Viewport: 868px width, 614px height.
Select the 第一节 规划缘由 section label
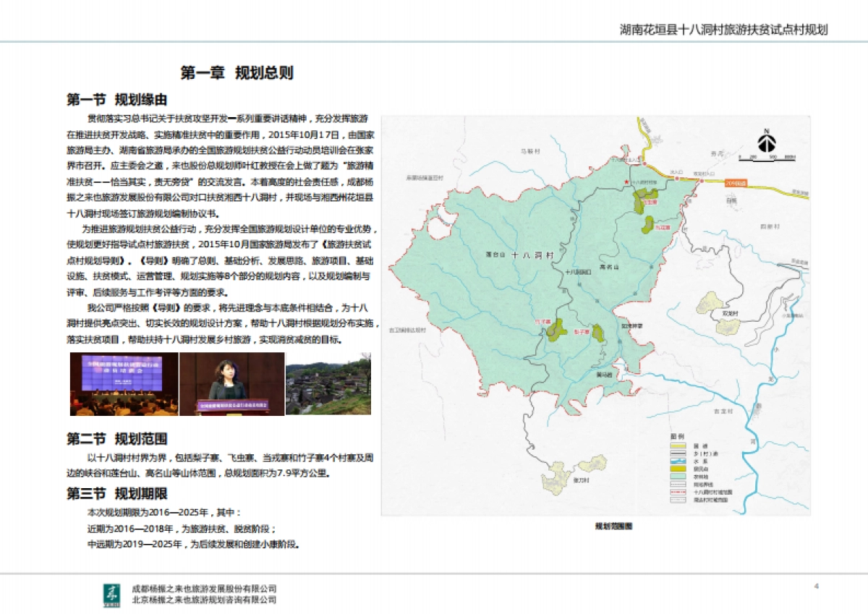click(x=116, y=100)
